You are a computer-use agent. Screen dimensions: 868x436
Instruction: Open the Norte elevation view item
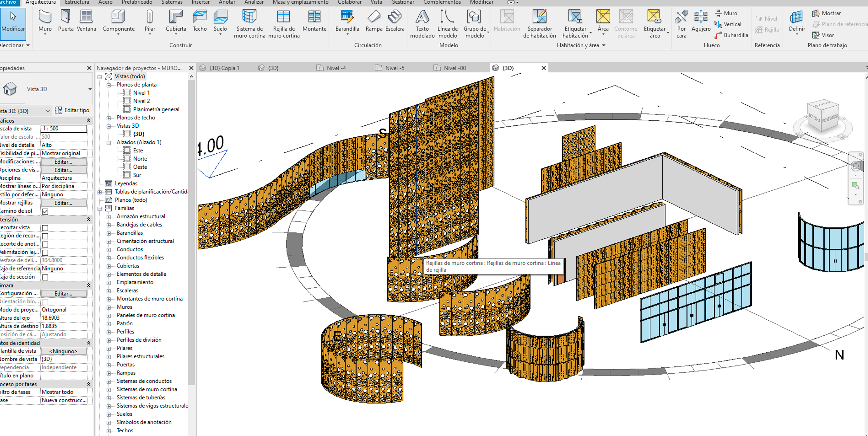click(140, 159)
